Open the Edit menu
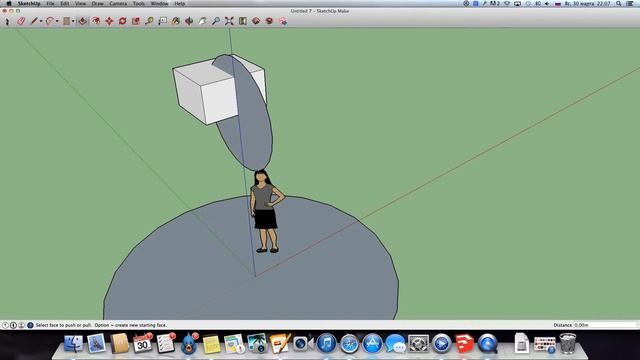 pos(64,4)
